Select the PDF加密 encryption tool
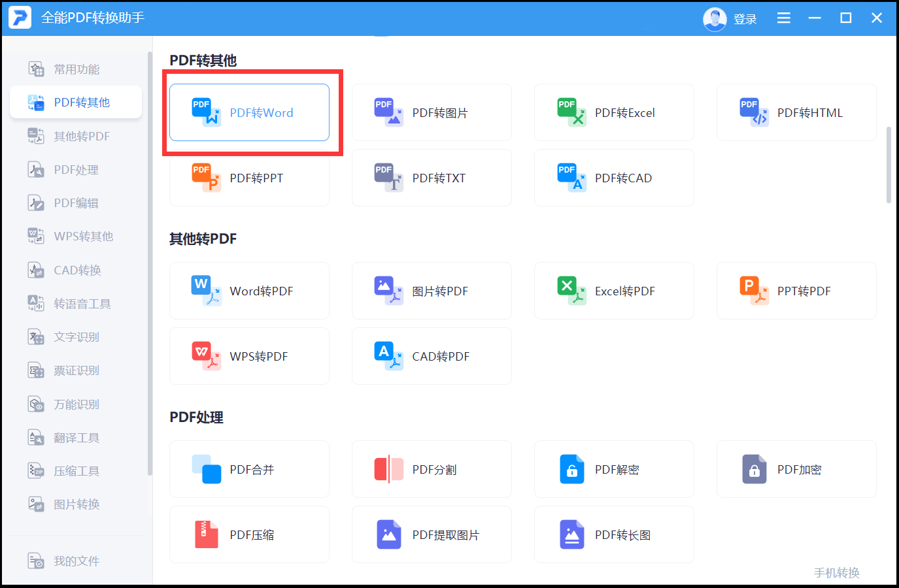The image size is (899, 588). tap(796, 469)
